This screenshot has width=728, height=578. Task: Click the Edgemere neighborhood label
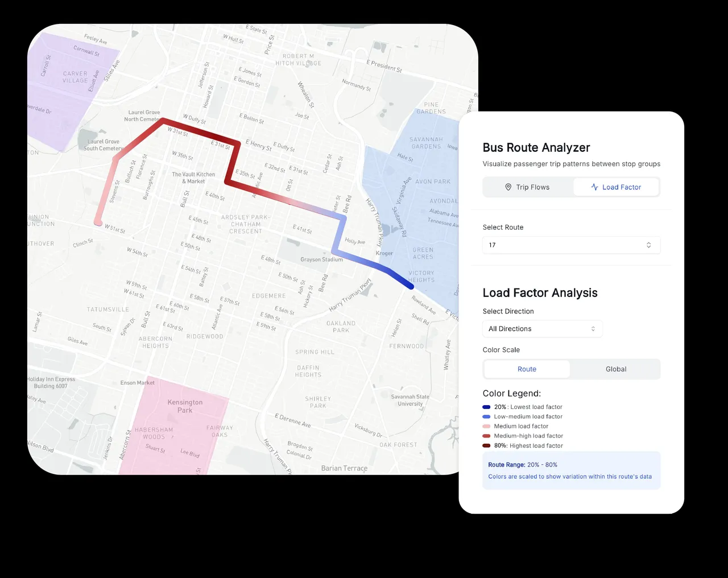point(268,296)
